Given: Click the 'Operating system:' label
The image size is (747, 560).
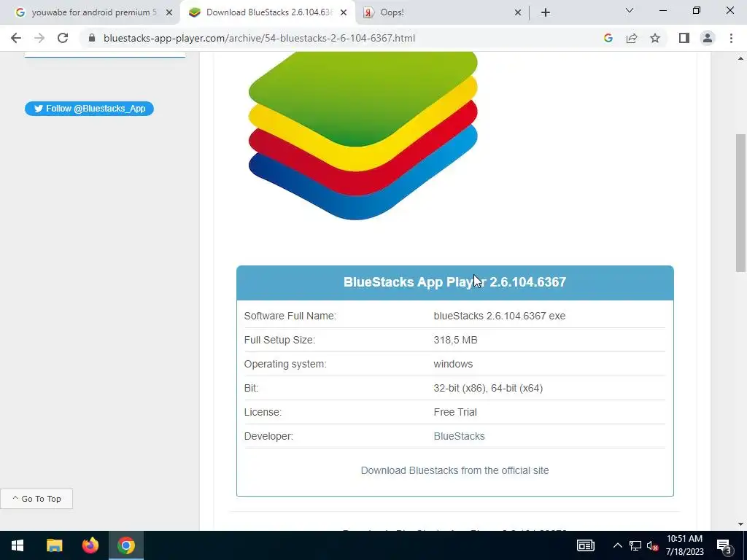Looking at the screenshot, I should [x=285, y=364].
